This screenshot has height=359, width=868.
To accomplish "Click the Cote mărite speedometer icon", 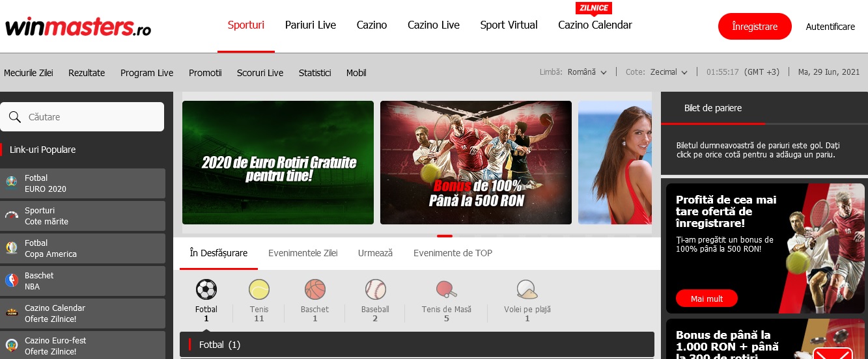I will [12, 215].
